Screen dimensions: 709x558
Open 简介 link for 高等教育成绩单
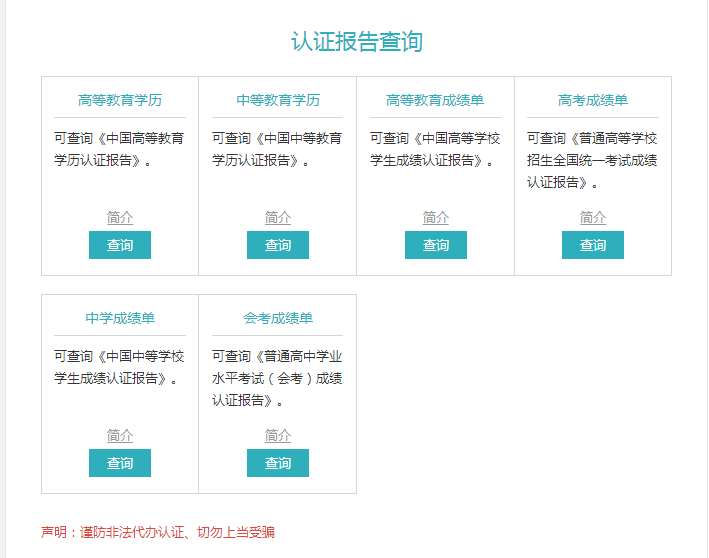pos(436,217)
